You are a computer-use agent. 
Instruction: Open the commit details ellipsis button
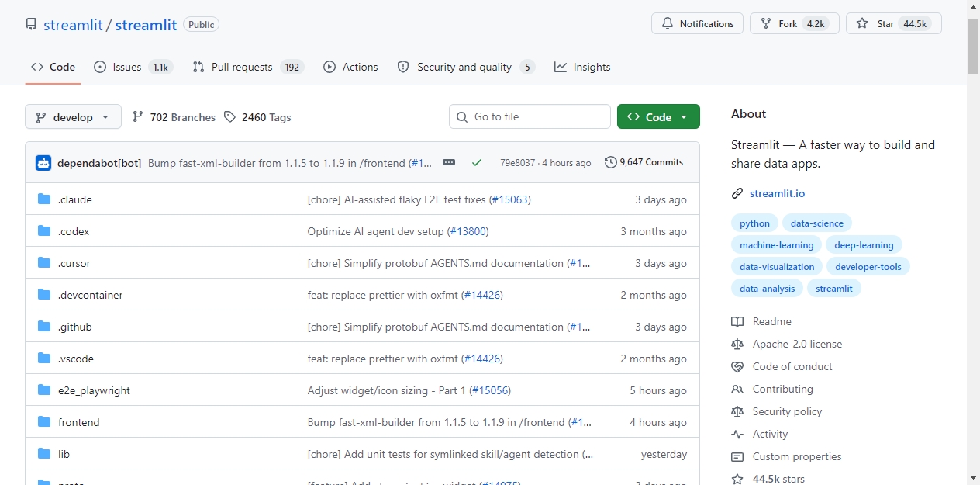pyautogui.click(x=449, y=162)
